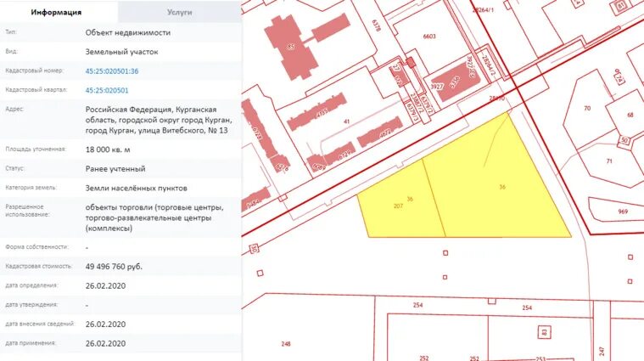
Task: Click the building labeled 4735 on map
Action: [x=316, y=111]
